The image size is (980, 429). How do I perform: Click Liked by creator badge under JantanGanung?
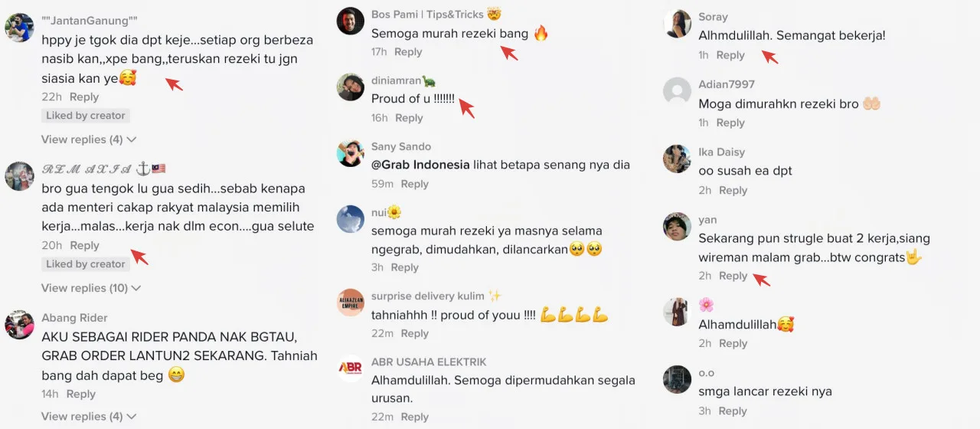click(86, 116)
